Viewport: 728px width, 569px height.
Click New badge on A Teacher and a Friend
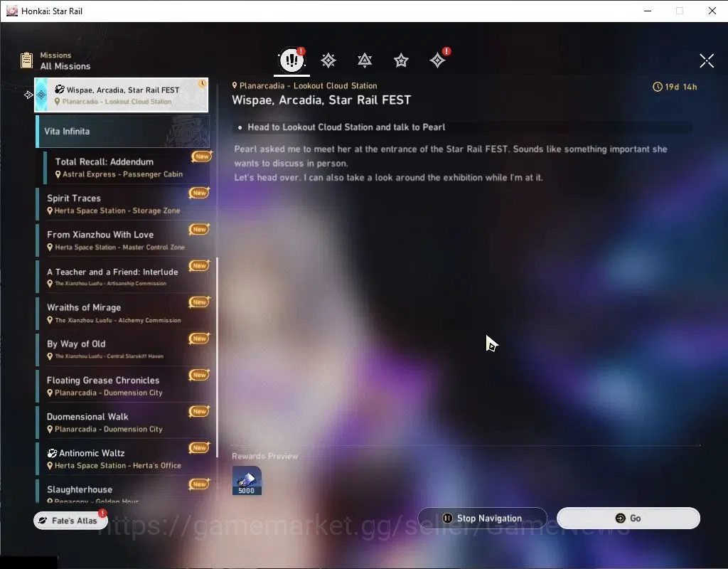(x=199, y=265)
